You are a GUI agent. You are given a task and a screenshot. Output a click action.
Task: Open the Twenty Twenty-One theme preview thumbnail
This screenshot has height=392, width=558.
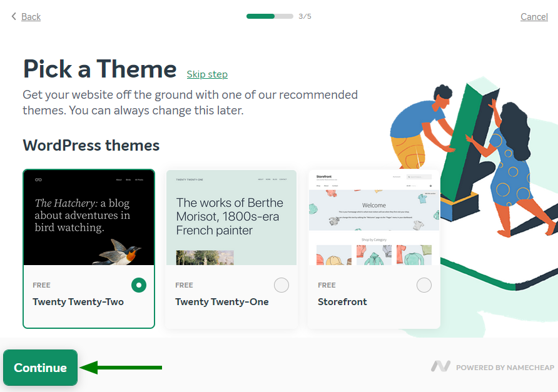point(231,218)
